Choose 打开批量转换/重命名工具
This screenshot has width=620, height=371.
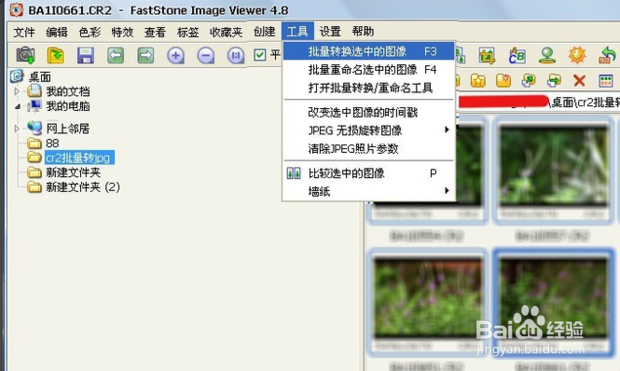click(369, 88)
